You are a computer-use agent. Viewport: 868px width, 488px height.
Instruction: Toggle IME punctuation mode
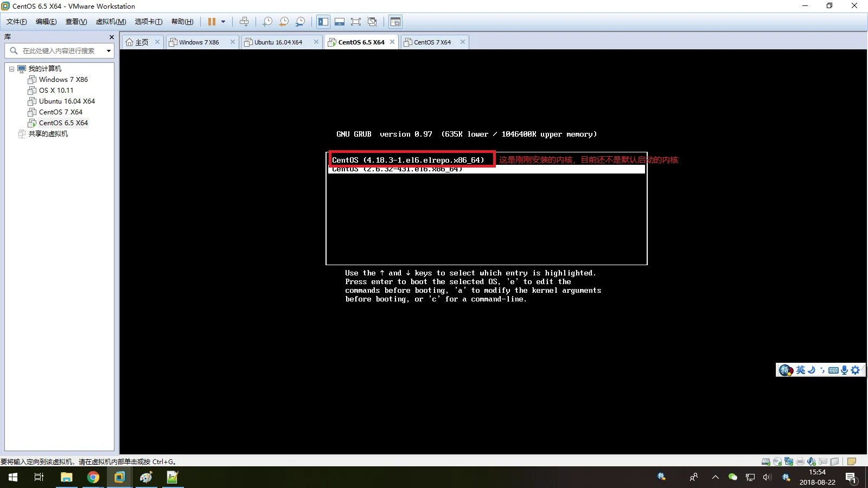822,370
